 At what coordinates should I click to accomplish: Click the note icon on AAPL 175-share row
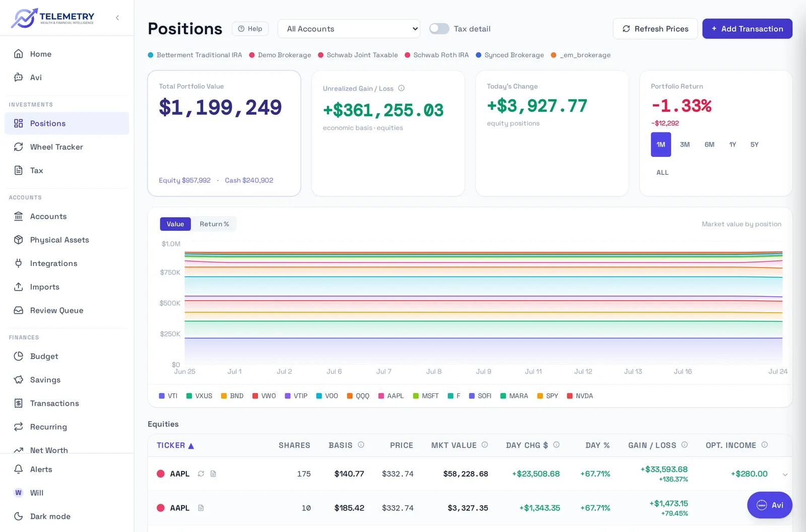(213, 474)
